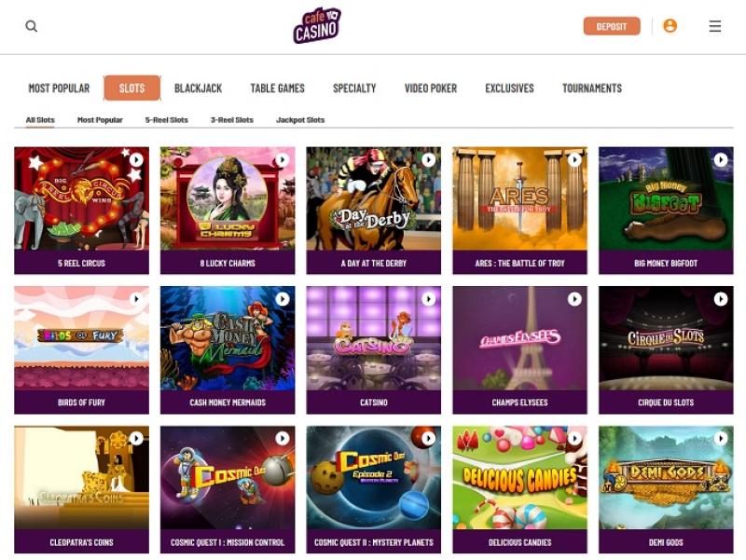Image resolution: width=746 pixels, height=560 pixels.
Task: Click the Cafe Casino logo
Action: [x=317, y=25]
